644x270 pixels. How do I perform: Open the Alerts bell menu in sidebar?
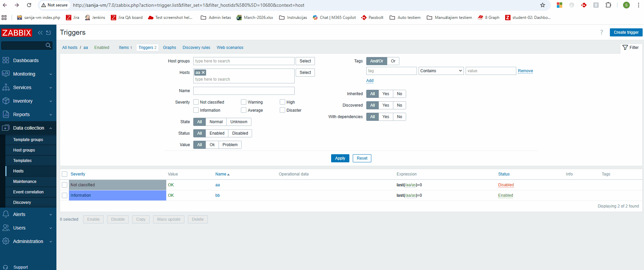click(6, 214)
